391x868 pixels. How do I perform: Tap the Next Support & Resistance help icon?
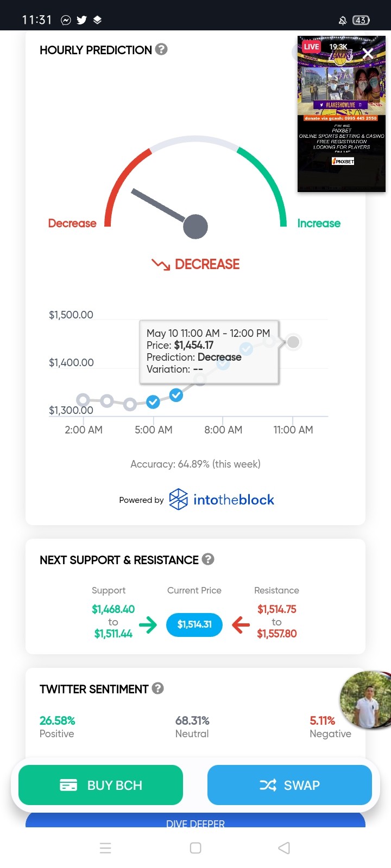click(x=208, y=559)
